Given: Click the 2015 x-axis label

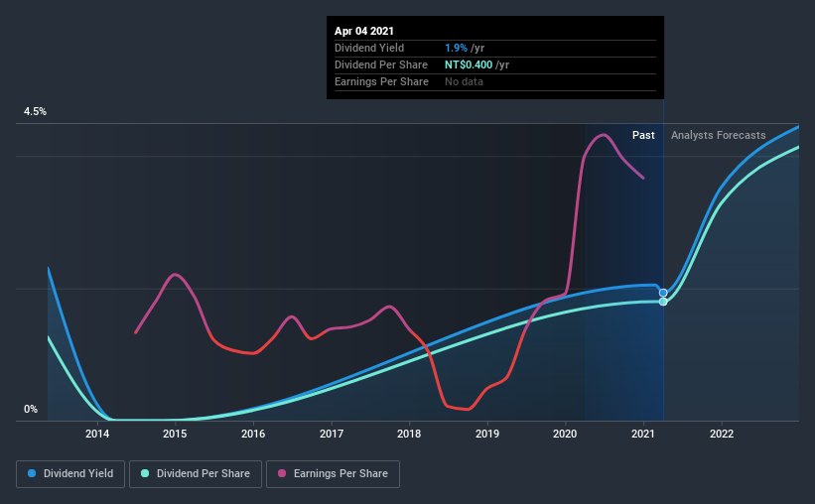Looking at the screenshot, I should point(175,434).
